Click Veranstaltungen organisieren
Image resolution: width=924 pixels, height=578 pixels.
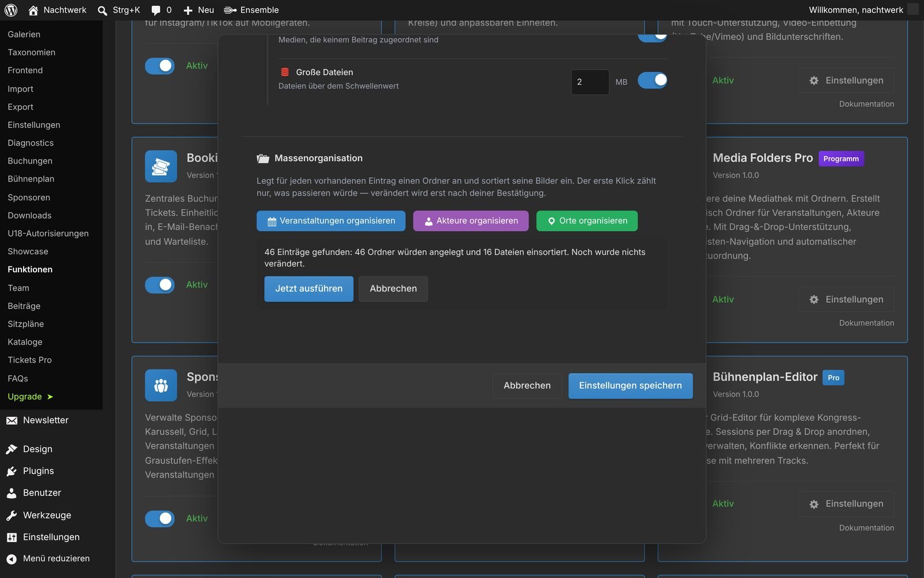click(331, 221)
